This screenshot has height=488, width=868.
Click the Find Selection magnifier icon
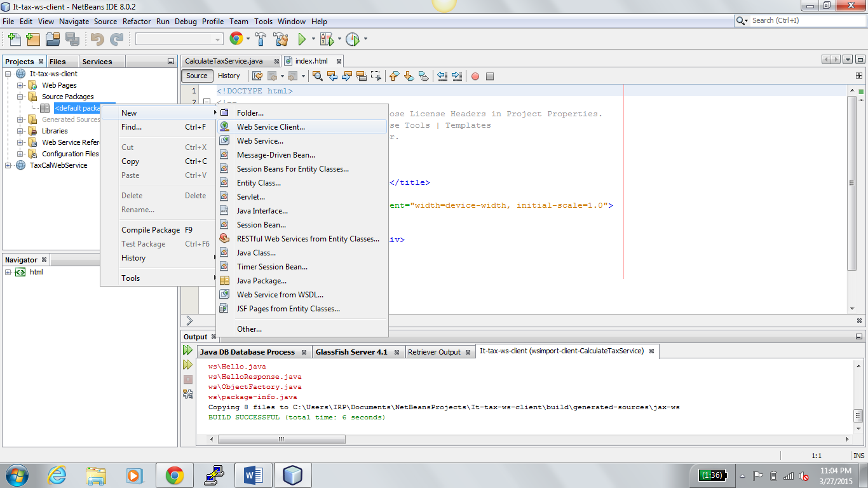point(318,76)
